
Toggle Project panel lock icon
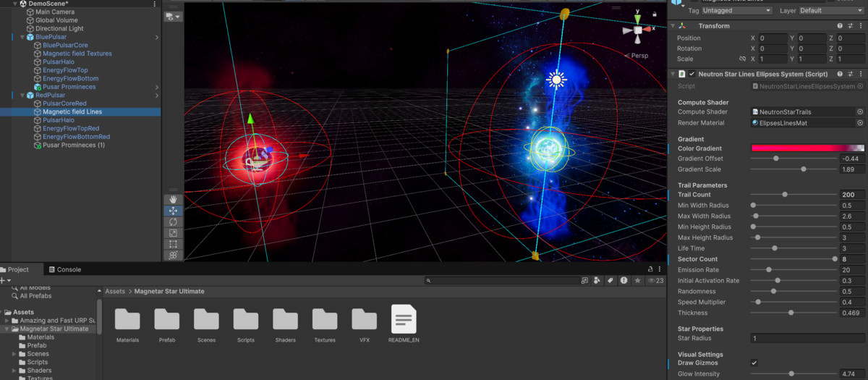point(650,269)
